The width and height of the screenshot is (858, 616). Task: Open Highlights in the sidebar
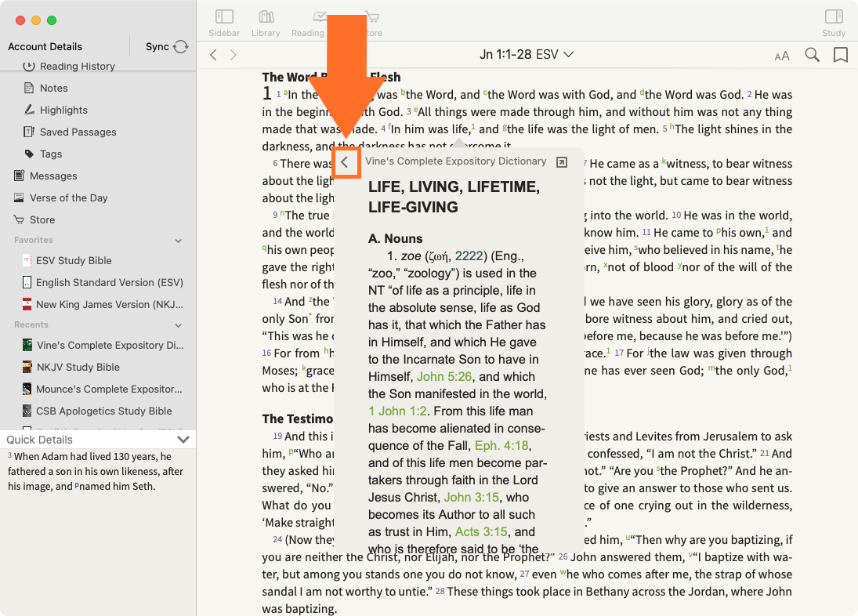(x=63, y=110)
